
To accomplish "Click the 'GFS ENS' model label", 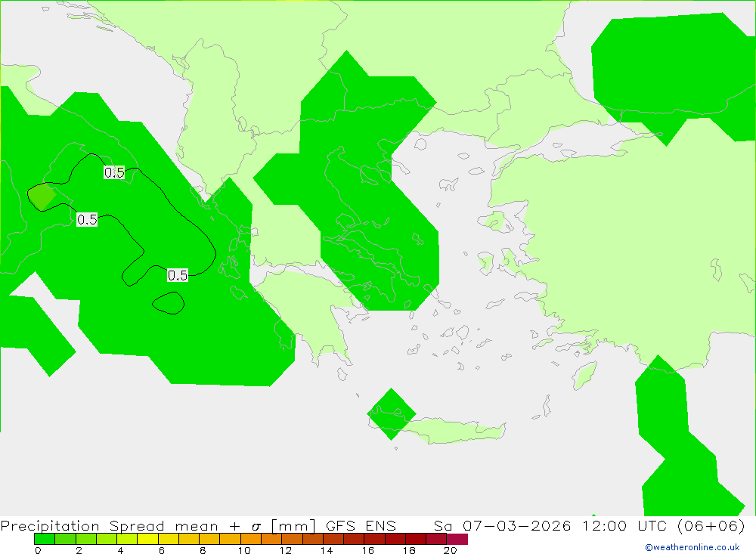I will [x=361, y=525].
